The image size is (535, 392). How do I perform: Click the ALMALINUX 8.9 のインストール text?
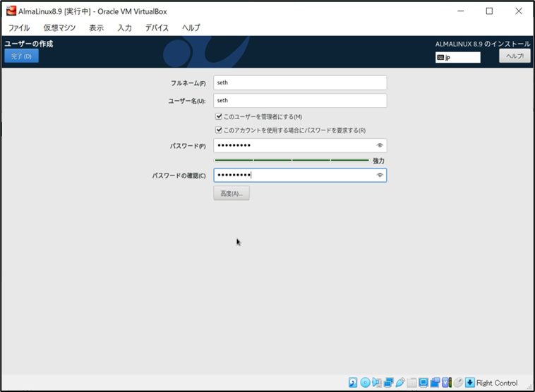coord(483,44)
